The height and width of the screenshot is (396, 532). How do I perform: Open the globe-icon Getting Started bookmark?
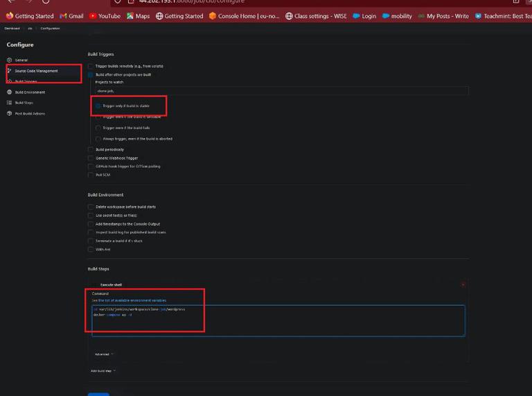[x=179, y=16]
